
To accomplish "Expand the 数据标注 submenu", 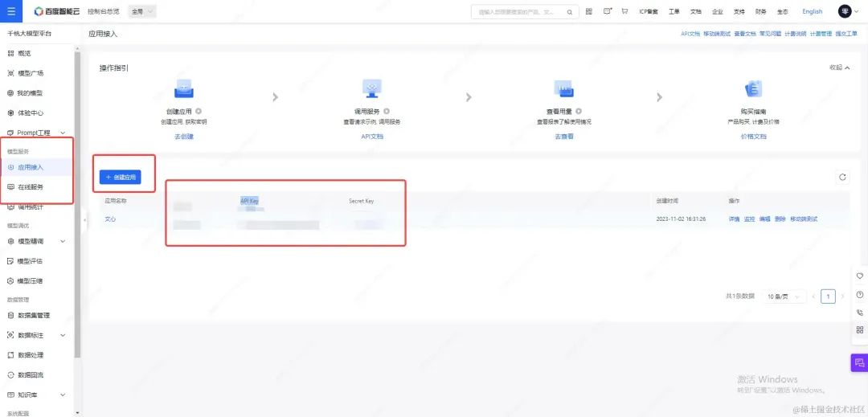I will pos(63,335).
